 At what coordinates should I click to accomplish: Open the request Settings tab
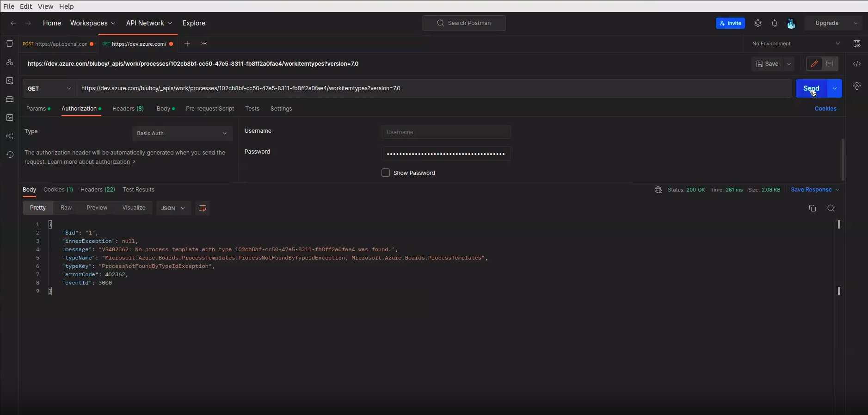tap(281, 109)
